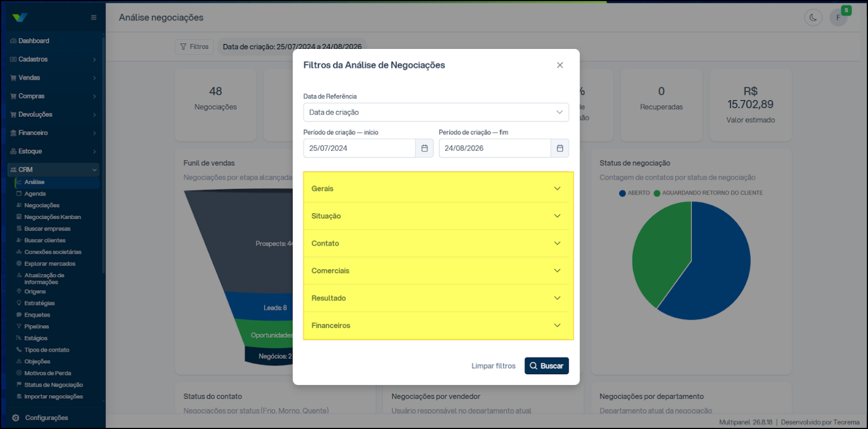Click the Buscar button
The width and height of the screenshot is (868, 429).
coord(546,366)
